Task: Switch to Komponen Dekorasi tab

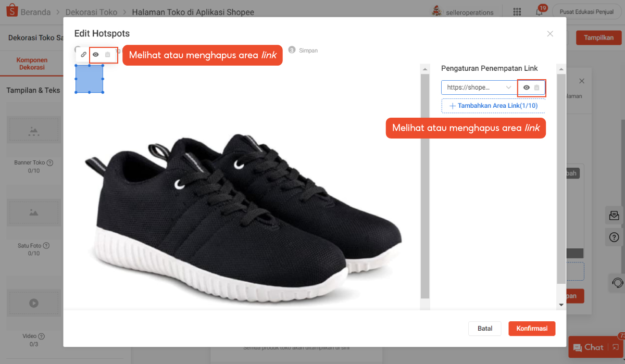Action: point(32,64)
